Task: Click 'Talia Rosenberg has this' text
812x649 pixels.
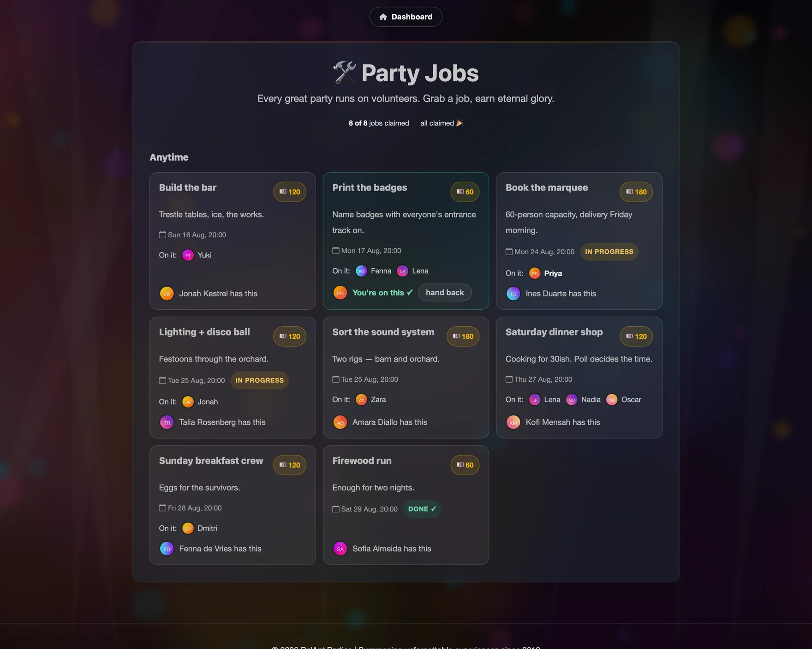Action: coord(222,422)
